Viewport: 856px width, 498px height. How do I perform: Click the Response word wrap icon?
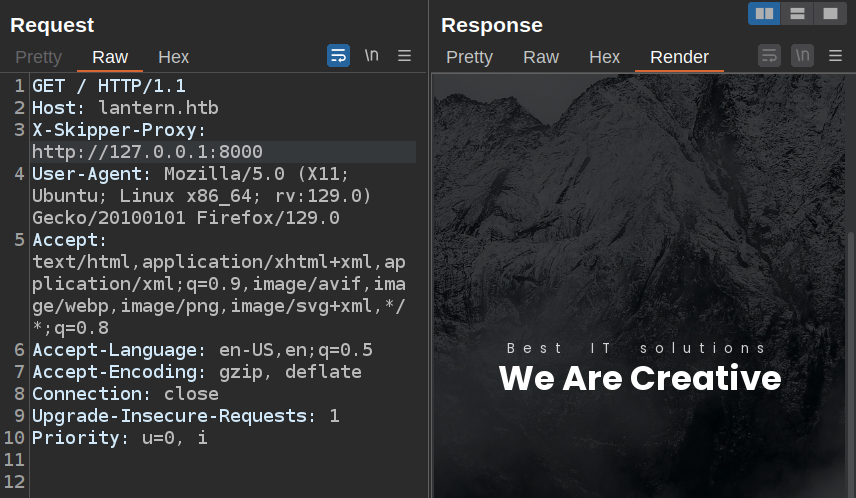click(768, 56)
